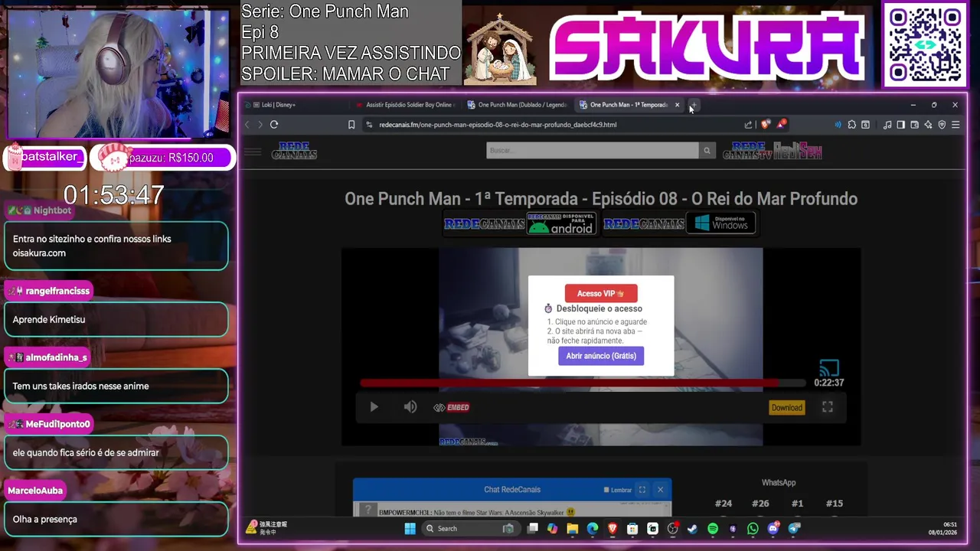This screenshot has width=980, height=551.
Task: Open Leo AI sparkle icon
Action: click(928, 125)
